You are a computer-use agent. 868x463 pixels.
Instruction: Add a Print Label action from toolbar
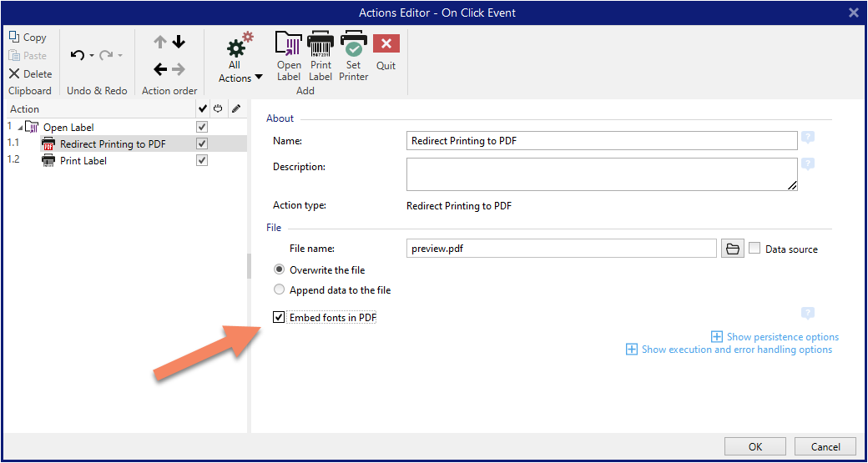click(x=320, y=57)
